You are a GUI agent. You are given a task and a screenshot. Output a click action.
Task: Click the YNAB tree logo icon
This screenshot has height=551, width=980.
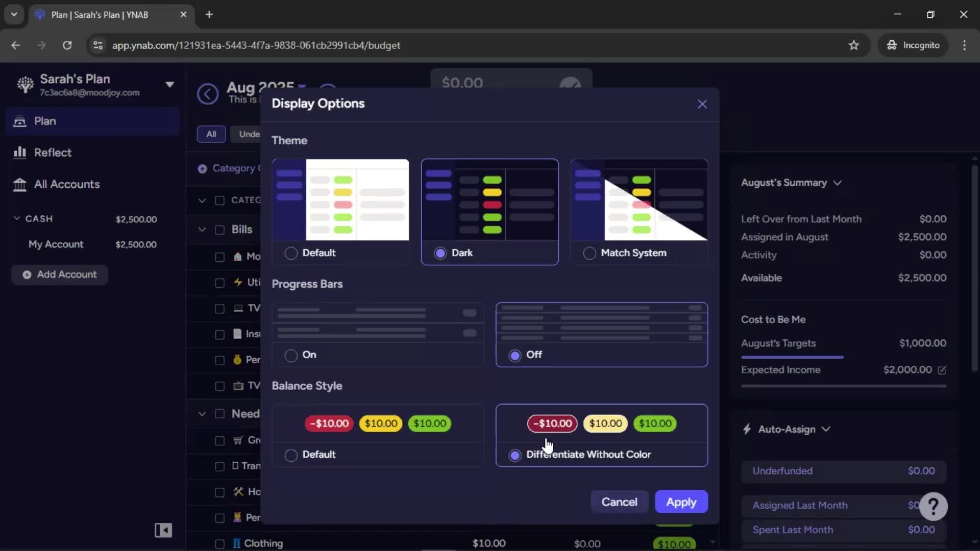[x=25, y=85]
